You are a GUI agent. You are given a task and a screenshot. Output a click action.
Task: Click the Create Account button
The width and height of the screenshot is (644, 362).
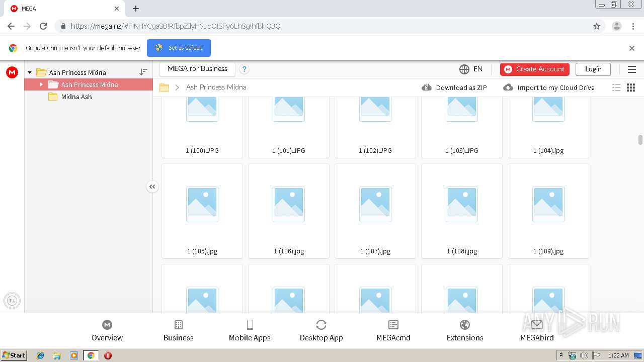tap(535, 69)
